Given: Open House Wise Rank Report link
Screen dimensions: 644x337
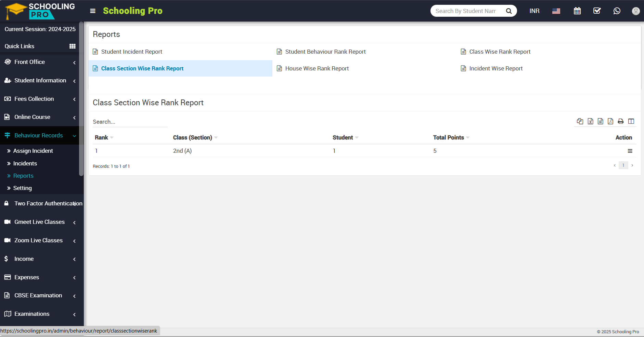Looking at the screenshot, I should [x=317, y=68].
